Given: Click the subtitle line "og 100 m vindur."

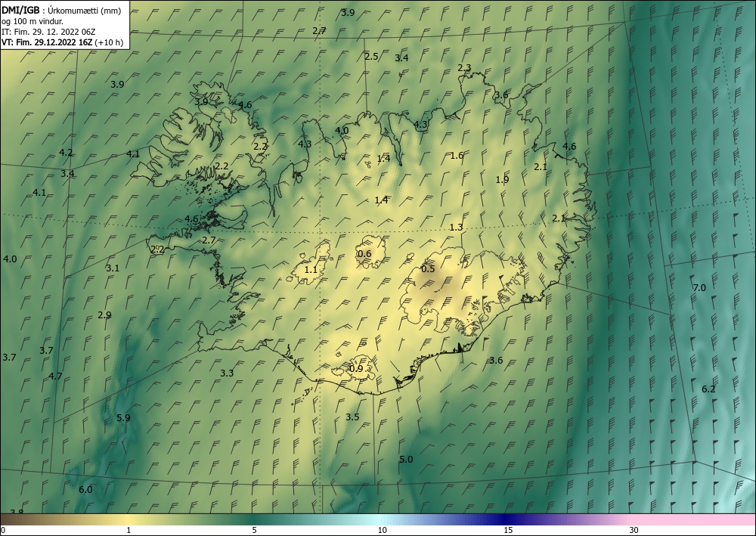Looking at the screenshot, I should [33, 21].
